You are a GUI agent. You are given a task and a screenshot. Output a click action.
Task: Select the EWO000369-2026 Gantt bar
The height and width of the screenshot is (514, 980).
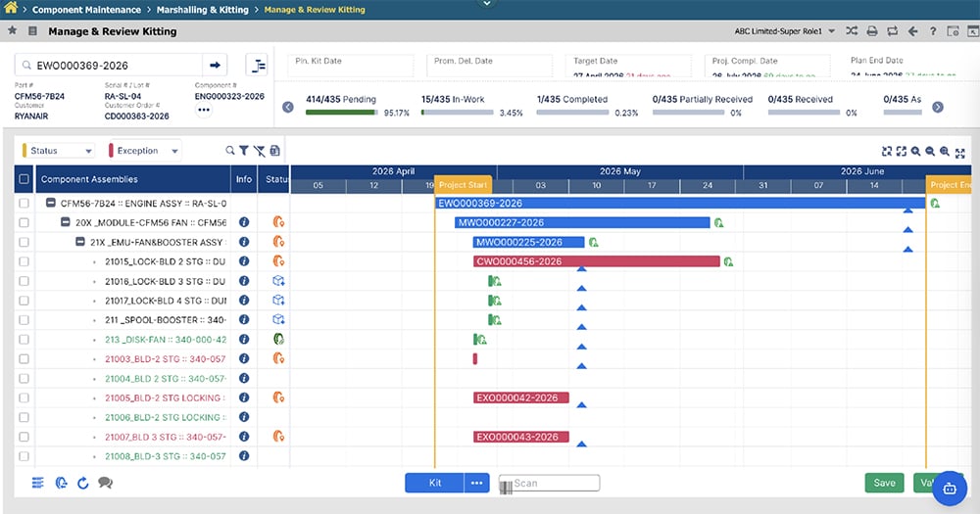tap(680, 203)
